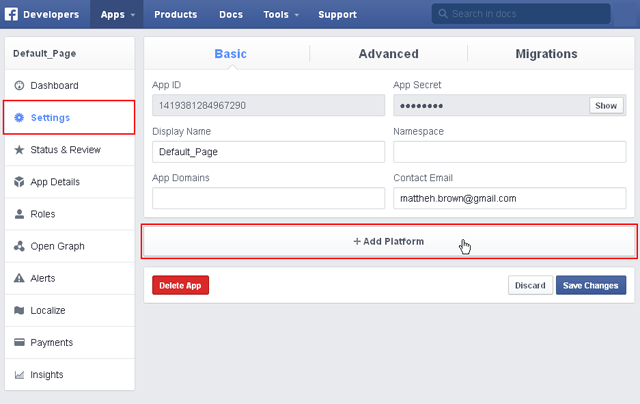
Task: Open the Alerts section
Action: 70,278
